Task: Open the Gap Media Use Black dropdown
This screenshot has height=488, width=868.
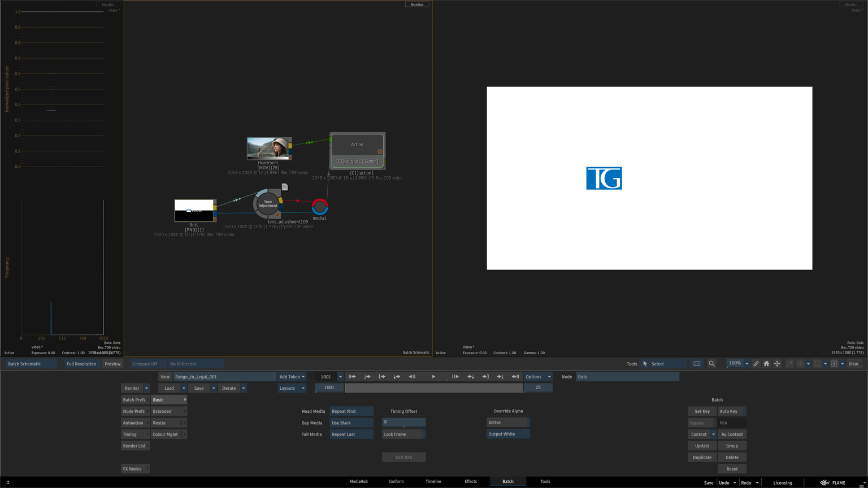Action: click(x=351, y=423)
